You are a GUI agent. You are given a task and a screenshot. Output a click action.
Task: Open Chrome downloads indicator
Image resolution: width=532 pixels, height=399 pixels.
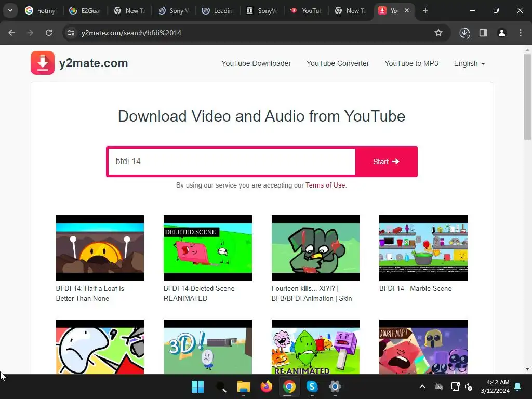click(x=465, y=33)
